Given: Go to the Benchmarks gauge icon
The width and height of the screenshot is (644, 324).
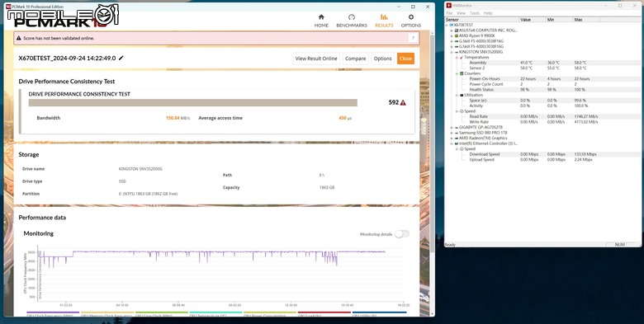Looking at the screenshot, I should (x=351, y=16).
